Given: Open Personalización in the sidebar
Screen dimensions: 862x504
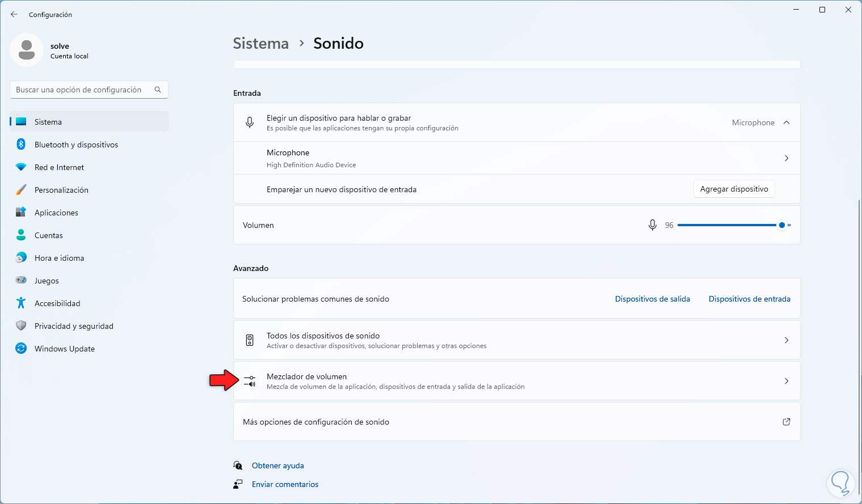Looking at the screenshot, I should coord(61,190).
